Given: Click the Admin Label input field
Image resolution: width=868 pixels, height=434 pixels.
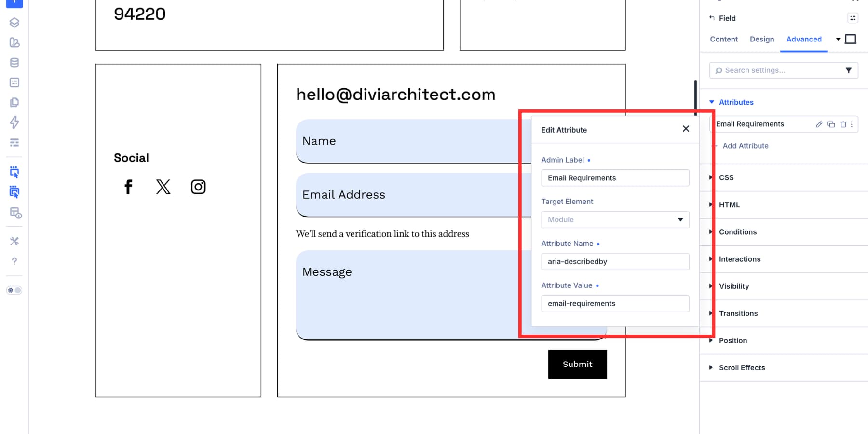Looking at the screenshot, I should (615, 178).
